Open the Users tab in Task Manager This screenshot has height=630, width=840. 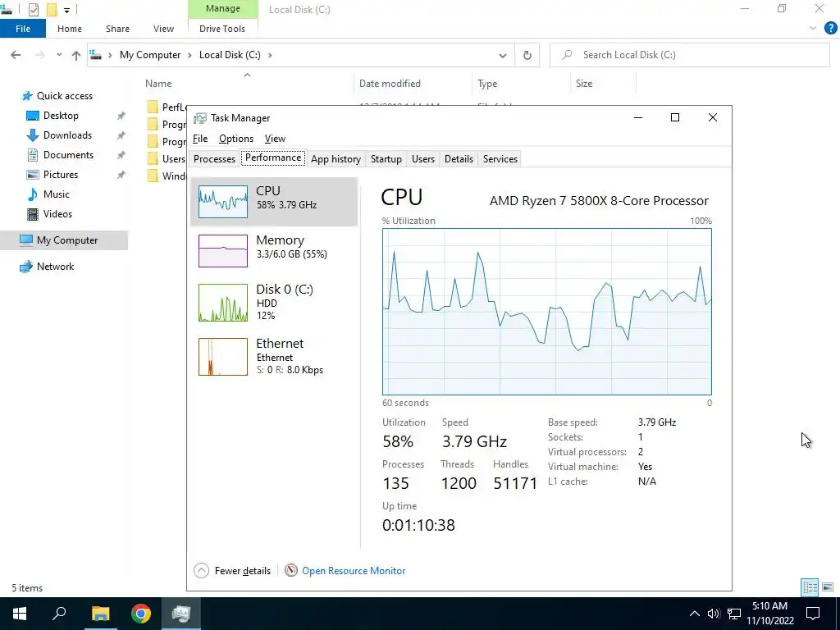click(x=423, y=159)
